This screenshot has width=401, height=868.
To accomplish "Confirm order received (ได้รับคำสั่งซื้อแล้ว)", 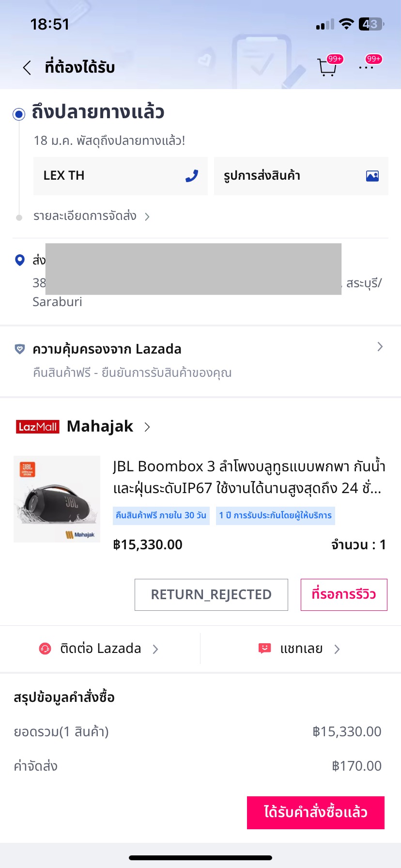I will (x=316, y=812).
